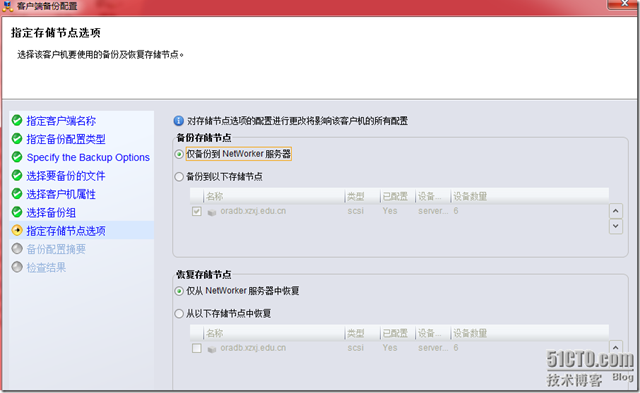
Task: Go to step 选择客户机属性
Action: point(61,194)
